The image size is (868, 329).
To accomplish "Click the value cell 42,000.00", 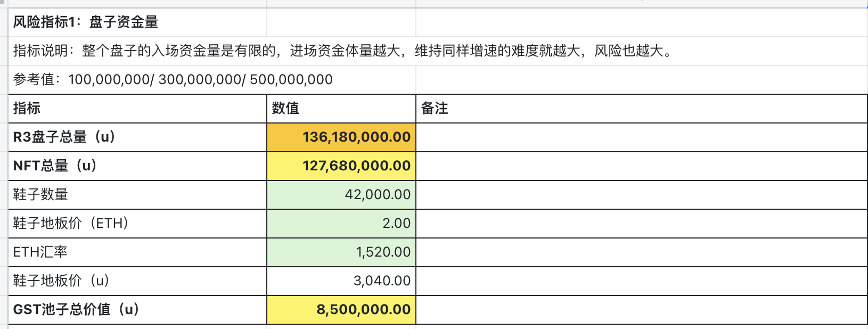I will (341, 195).
